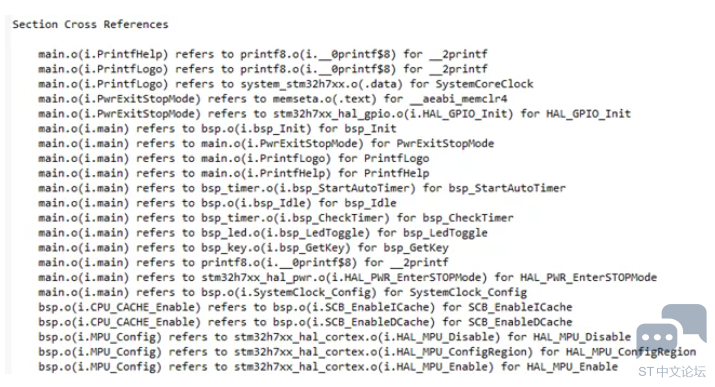This screenshot has width=715, height=387.
Task: Select the line ending with bsp_StartAutoTimer
Action: (302, 188)
